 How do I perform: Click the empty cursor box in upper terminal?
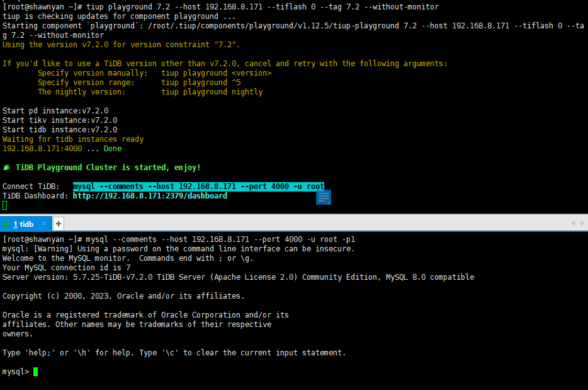[5, 205]
